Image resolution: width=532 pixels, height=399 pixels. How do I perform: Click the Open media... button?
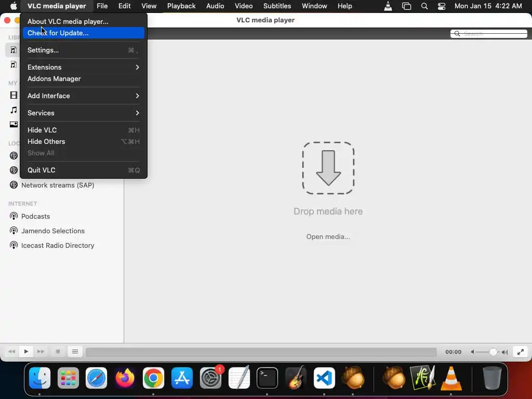(x=328, y=236)
